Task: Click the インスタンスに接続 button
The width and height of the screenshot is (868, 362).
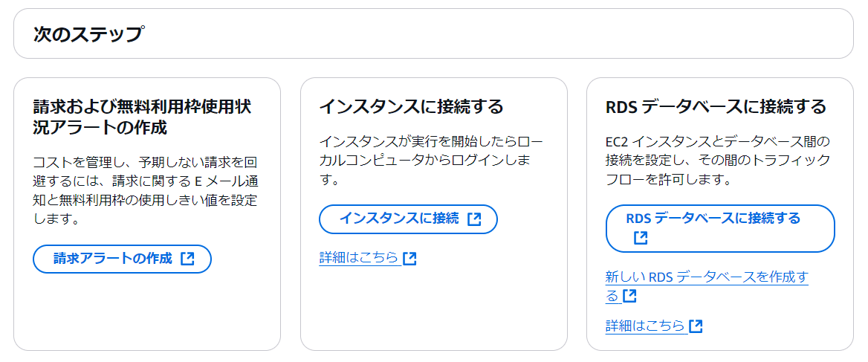Action: 409,219
